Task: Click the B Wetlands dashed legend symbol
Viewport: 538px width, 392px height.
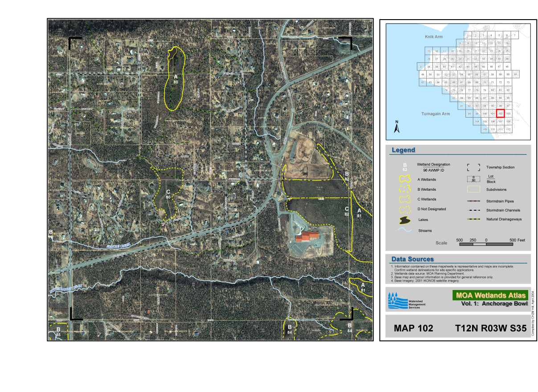Action: (404, 189)
